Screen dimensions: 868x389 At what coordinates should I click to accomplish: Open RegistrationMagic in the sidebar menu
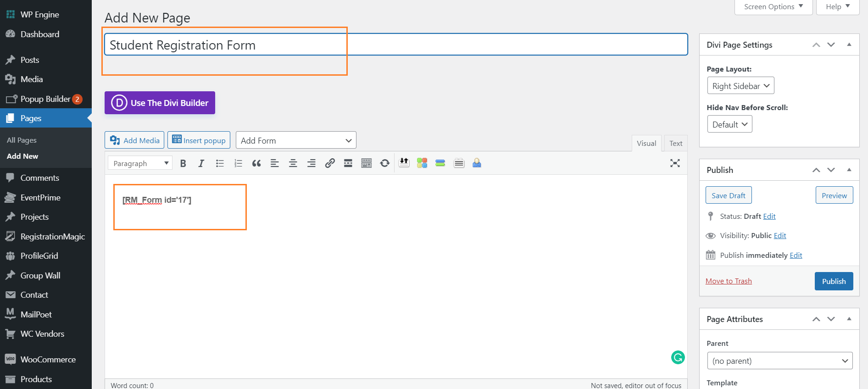[x=52, y=237]
